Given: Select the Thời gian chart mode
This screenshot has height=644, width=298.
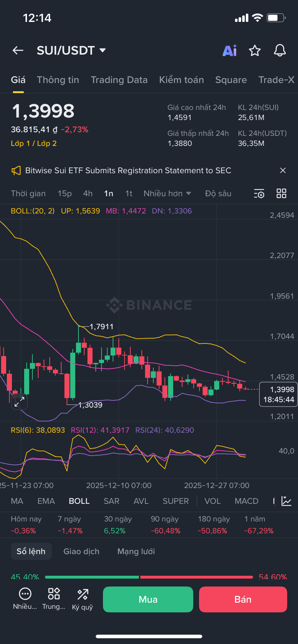Looking at the screenshot, I should [x=28, y=193].
